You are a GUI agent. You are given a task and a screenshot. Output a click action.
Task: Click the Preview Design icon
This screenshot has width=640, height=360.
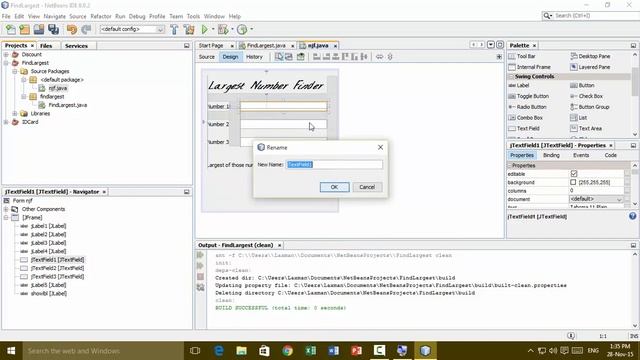pos(301,57)
